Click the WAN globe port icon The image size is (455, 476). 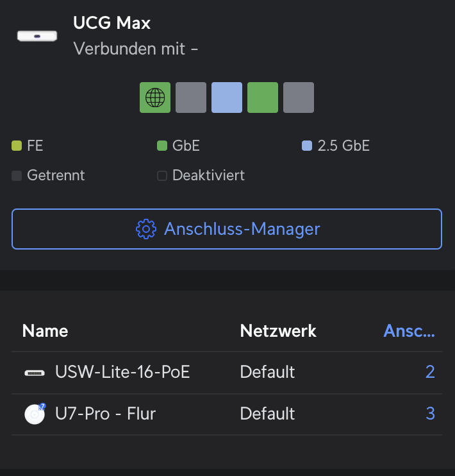coord(155,98)
